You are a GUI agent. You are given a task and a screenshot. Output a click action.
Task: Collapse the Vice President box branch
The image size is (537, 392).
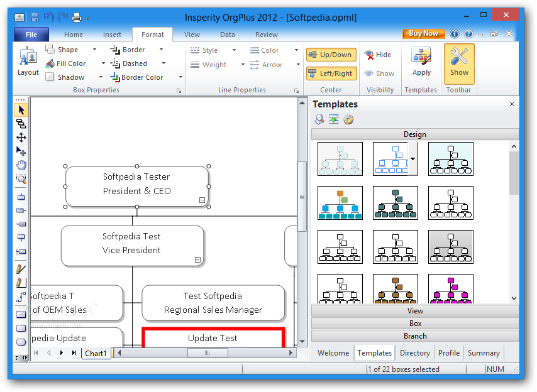tap(197, 259)
